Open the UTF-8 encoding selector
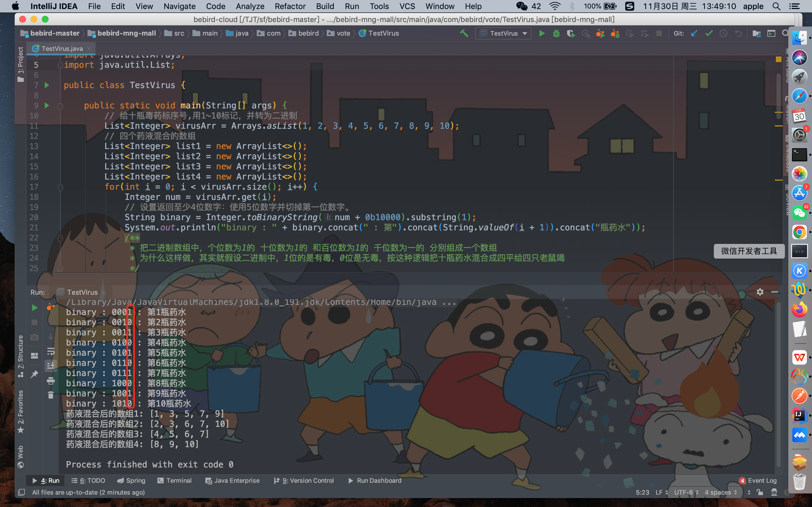 (686, 492)
